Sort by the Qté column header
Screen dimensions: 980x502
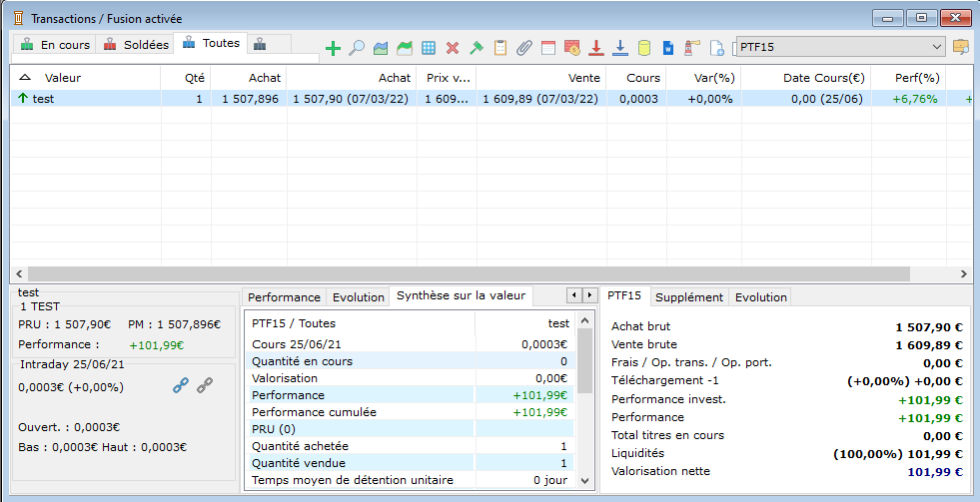186,78
